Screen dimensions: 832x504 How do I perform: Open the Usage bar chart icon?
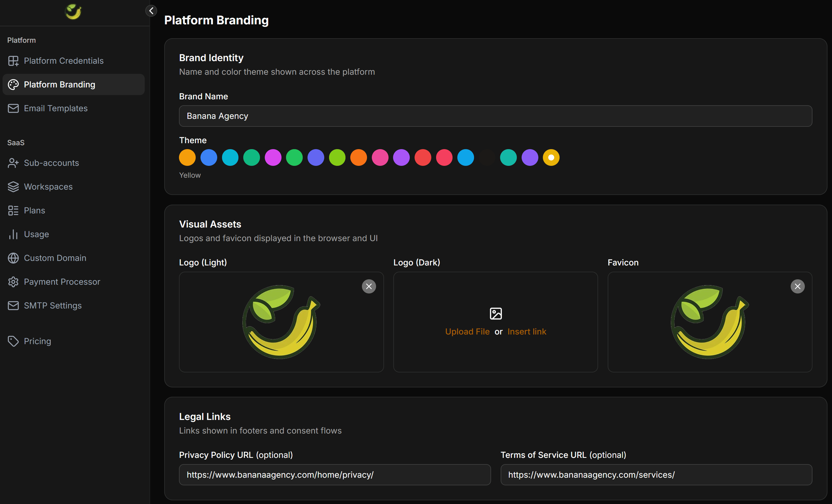point(13,234)
